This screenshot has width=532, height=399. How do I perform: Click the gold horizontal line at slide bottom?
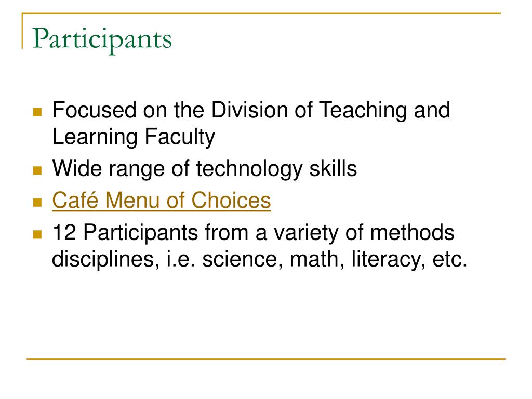(x=266, y=358)
